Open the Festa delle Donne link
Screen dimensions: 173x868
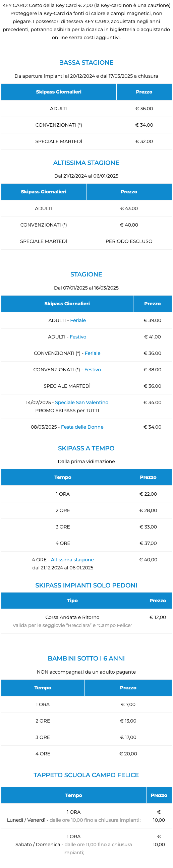(82, 427)
